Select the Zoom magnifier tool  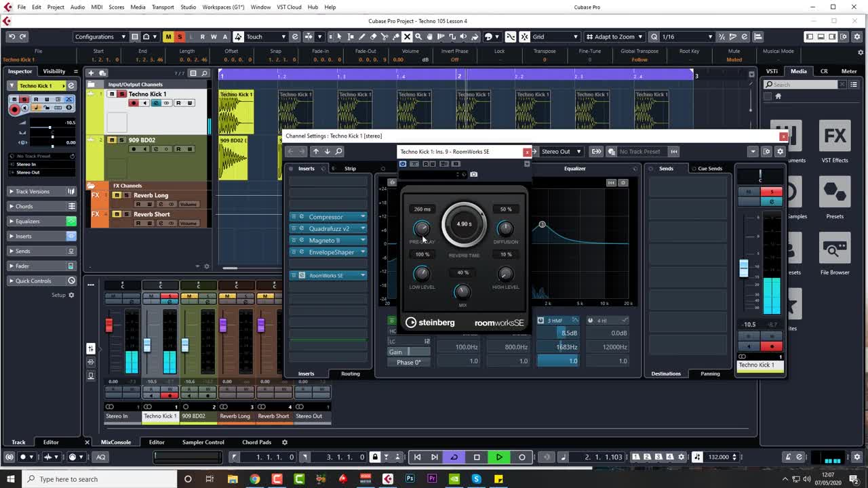(418, 37)
